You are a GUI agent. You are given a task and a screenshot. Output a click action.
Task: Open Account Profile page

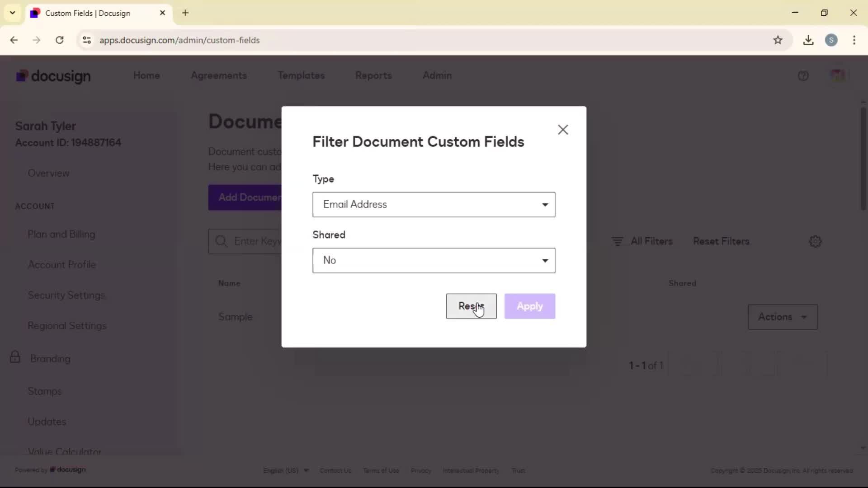[62, 264]
